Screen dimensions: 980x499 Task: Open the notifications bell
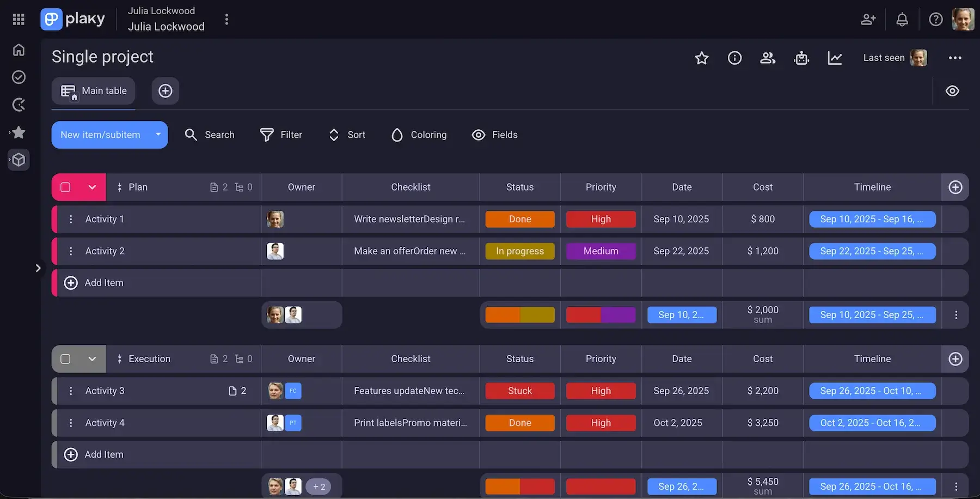[902, 19]
